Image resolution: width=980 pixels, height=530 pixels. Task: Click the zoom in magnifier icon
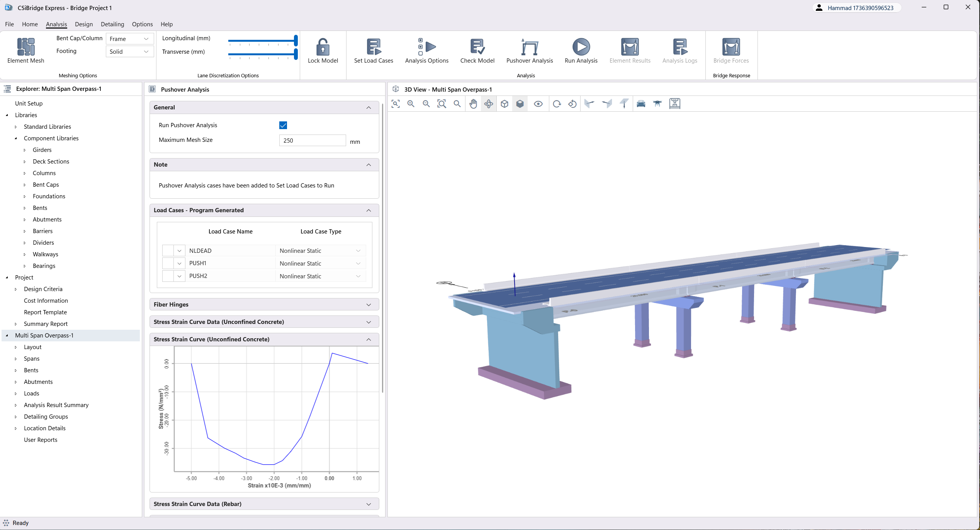[411, 104]
